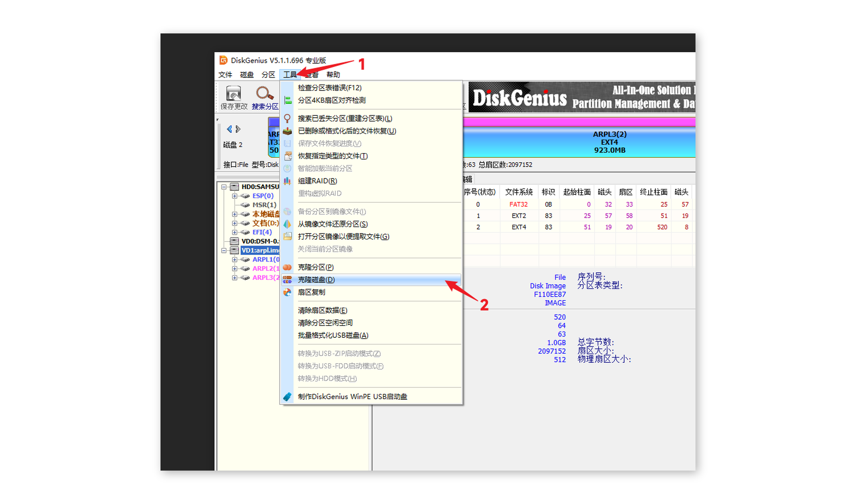Click icon beside 分区4KB扇区对齐检测
The height and width of the screenshot is (504, 856).
(x=288, y=100)
